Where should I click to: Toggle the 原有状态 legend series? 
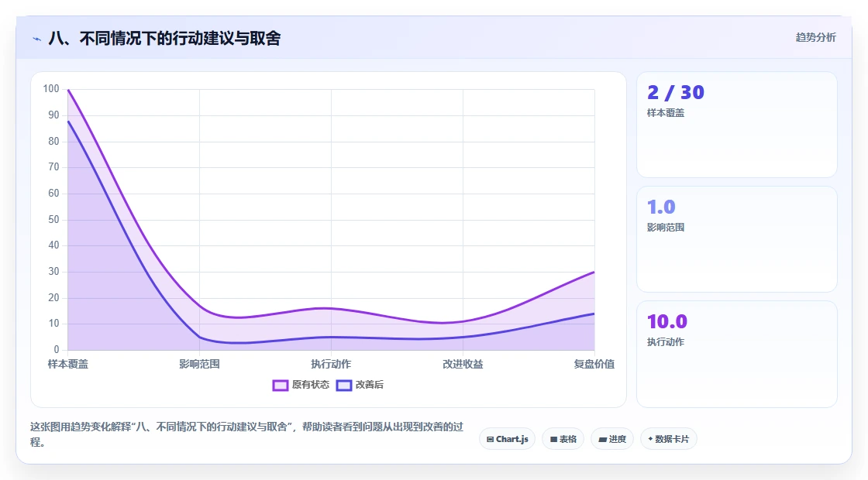click(301, 385)
